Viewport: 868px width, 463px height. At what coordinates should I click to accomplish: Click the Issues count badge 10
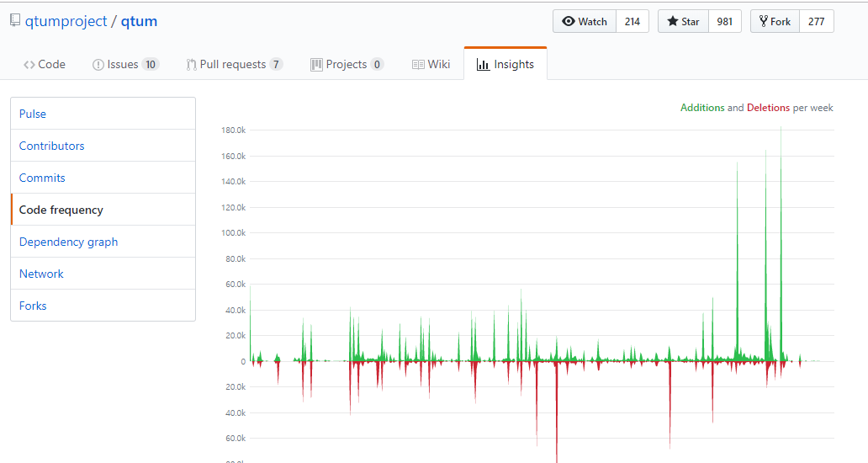point(151,65)
